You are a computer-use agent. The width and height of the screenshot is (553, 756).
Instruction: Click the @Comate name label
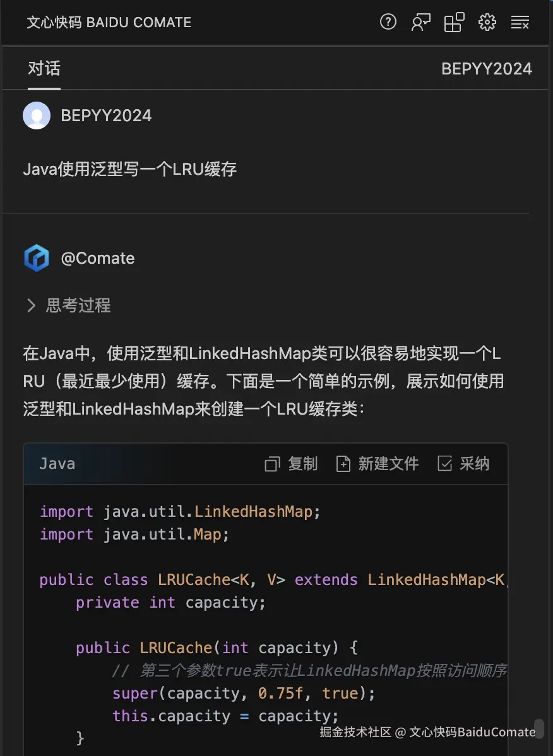(x=98, y=258)
